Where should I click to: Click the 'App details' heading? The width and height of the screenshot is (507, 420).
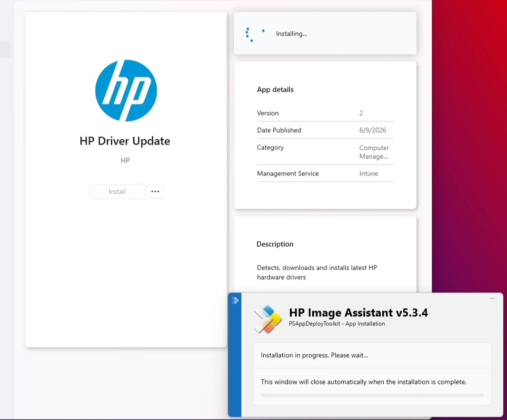point(275,89)
